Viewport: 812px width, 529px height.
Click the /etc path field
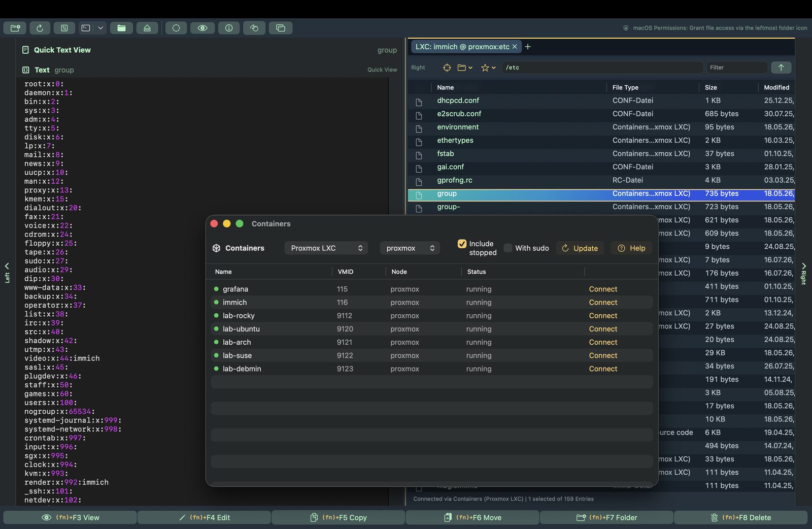pos(602,68)
